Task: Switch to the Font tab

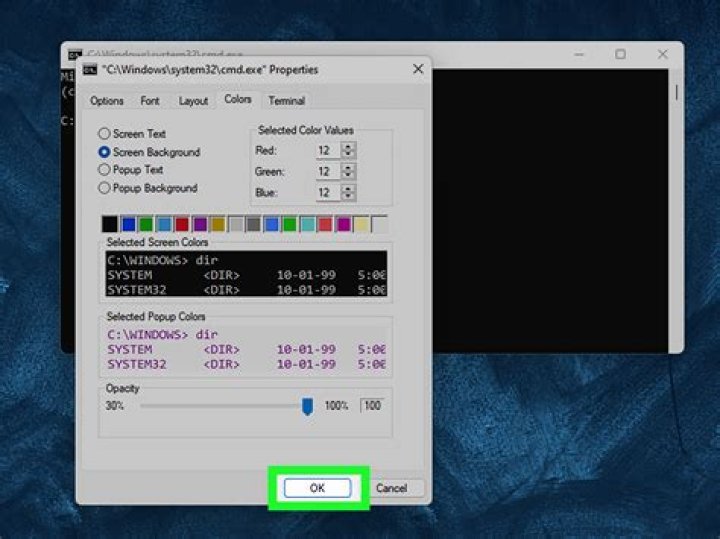Action: point(150,101)
